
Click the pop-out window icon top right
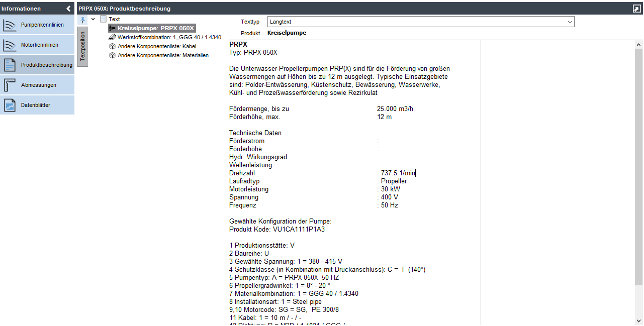637,9
